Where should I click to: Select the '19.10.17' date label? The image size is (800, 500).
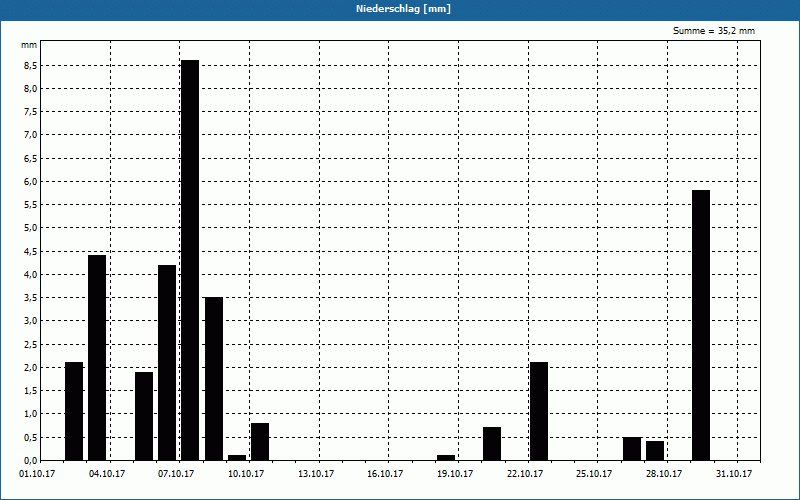(x=455, y=474)
